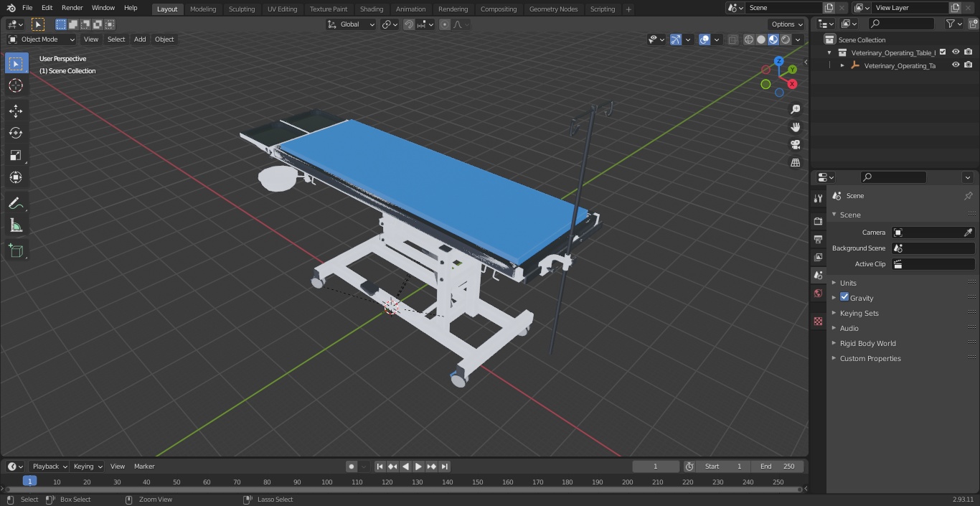Toggle X-ray view

point(732,39)
